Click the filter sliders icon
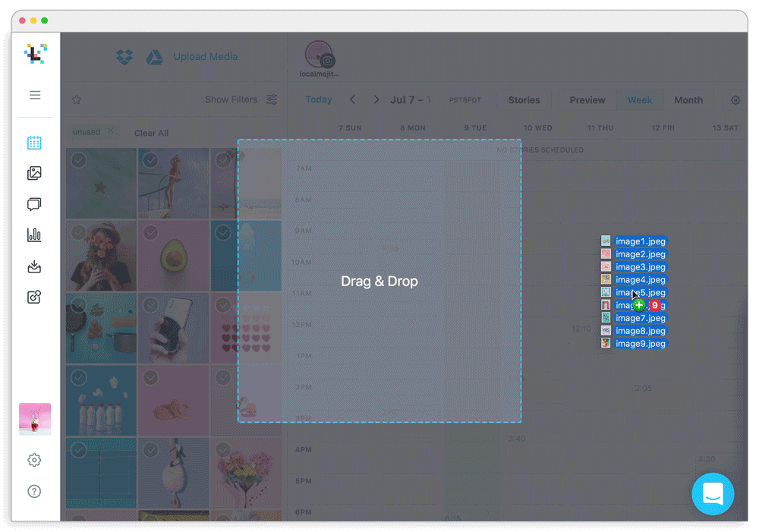The image size is (759, 532). tap(272, 99)
